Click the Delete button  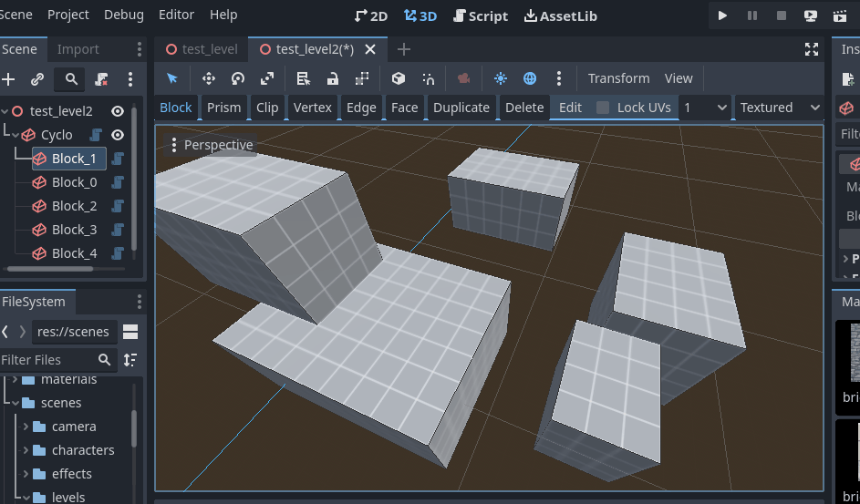pos(524,108)
